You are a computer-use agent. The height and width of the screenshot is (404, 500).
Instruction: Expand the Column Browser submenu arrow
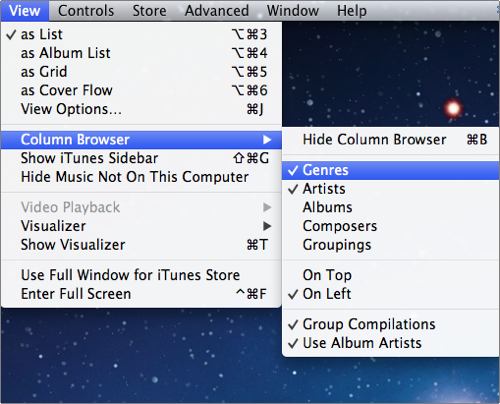point(267,140)
